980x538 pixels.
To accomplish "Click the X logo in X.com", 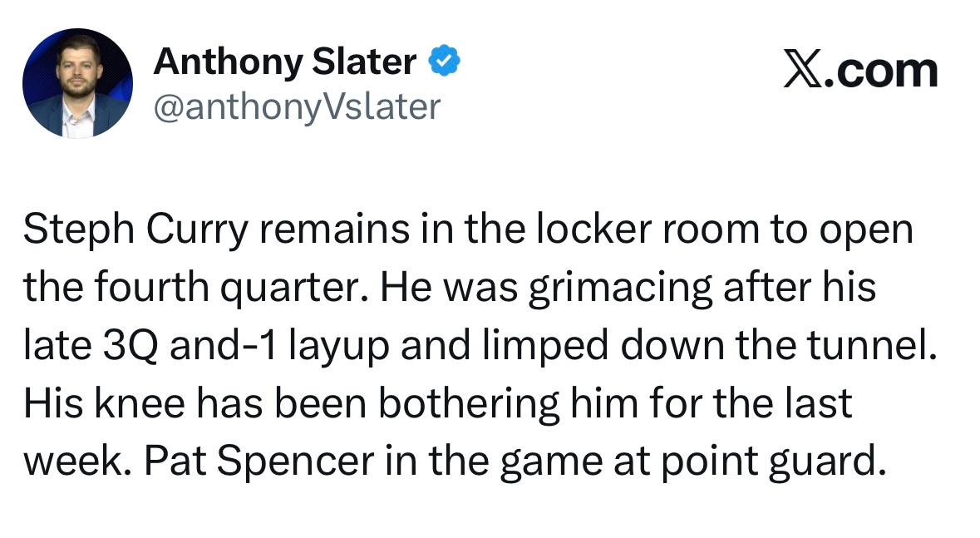I will [x=803, y=72].
